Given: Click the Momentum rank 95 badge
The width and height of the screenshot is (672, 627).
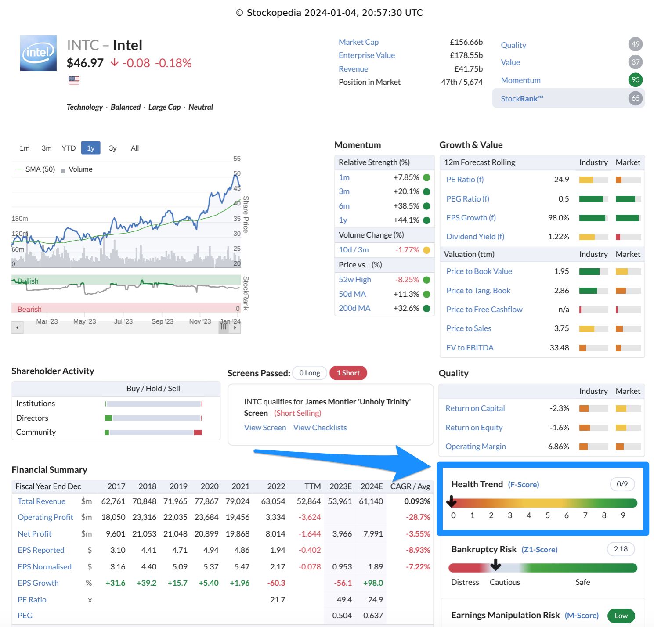Looking at the screenshot, I should pyautogui.click(x=635, y=79).
